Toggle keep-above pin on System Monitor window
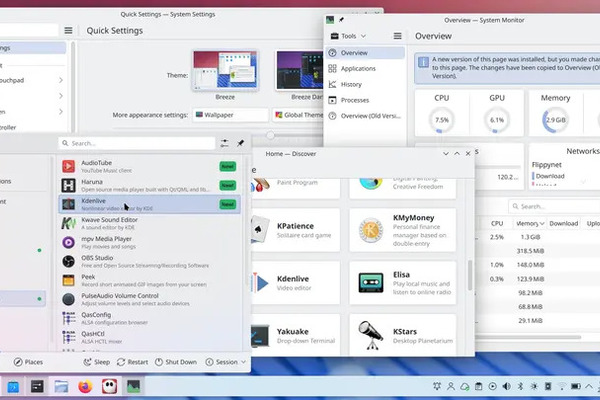Screen dimensions: 600x400 [341, 20]
